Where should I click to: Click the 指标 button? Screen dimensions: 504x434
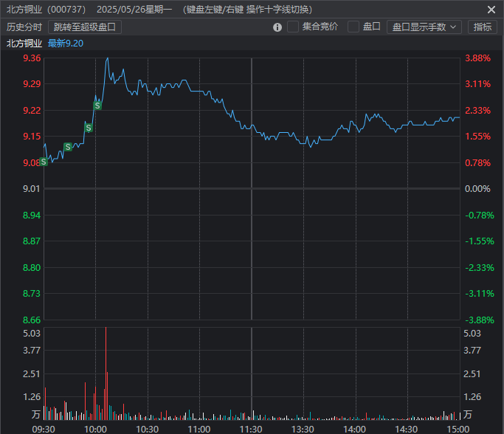click(x=483, y=27)
